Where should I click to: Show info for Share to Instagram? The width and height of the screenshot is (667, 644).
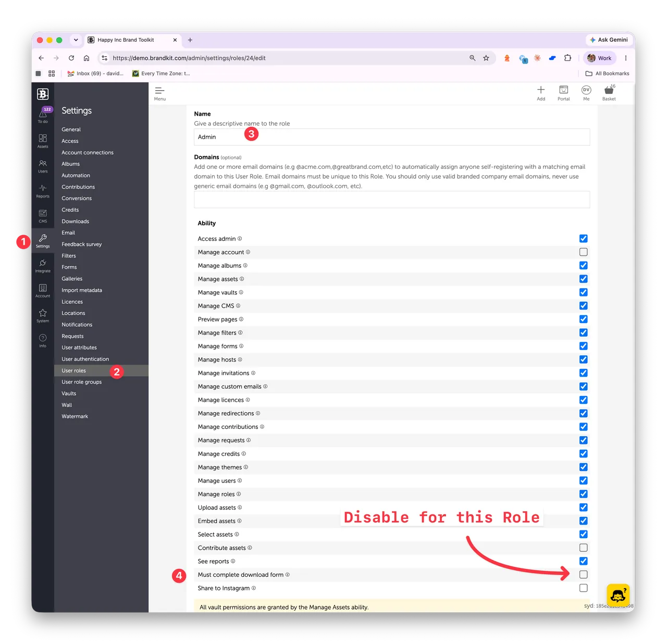pyautogui.click(x=254, y=588)
